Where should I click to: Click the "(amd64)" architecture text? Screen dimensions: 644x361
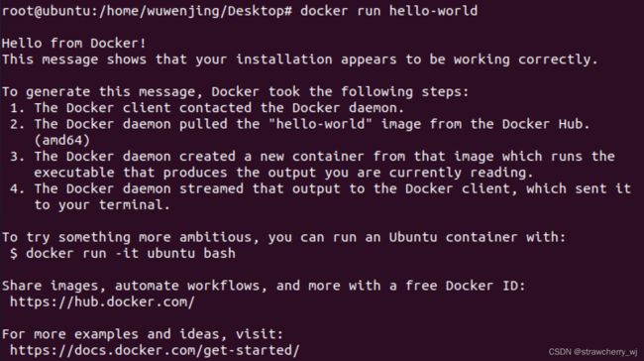pyautogui.click(x=62, y=141)
